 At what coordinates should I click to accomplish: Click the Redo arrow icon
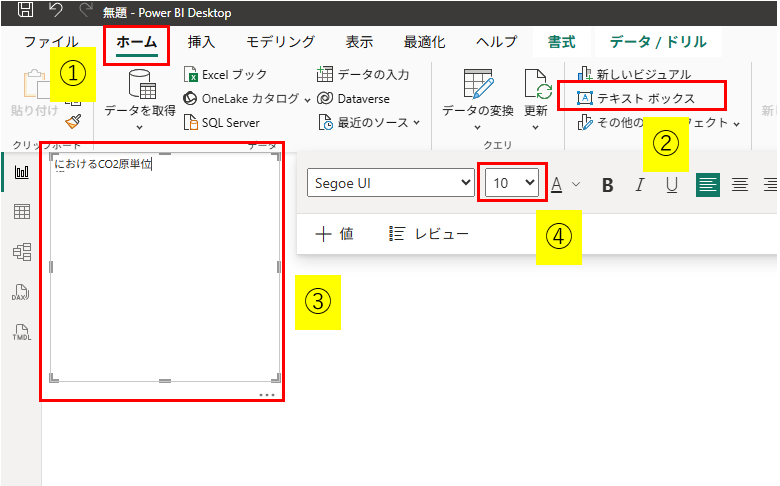(86, 10)
